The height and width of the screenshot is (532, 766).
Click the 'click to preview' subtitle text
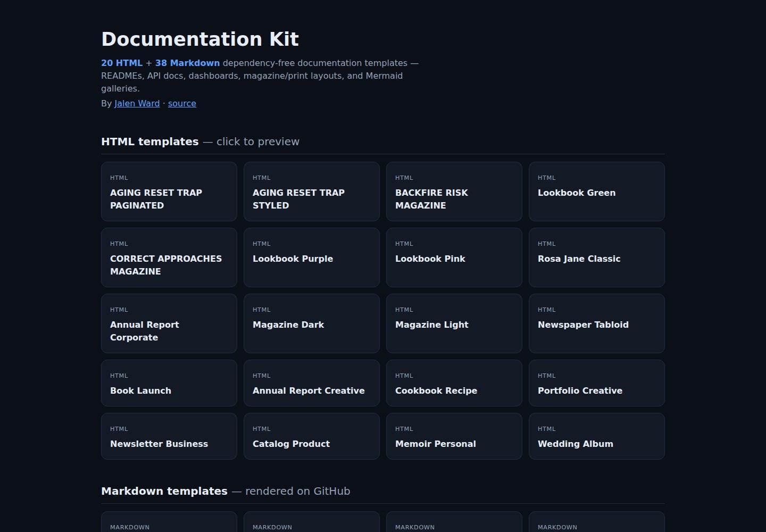coord(258,142)
